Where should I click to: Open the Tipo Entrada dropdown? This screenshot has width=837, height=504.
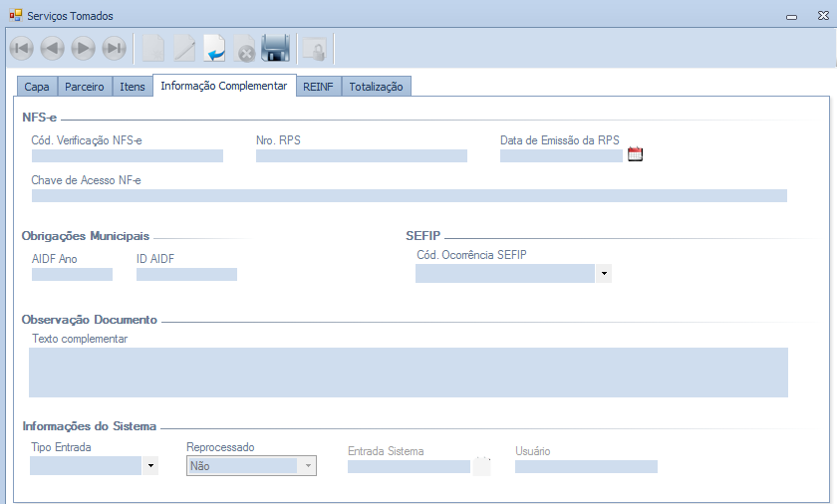click(x=150, y=465)
